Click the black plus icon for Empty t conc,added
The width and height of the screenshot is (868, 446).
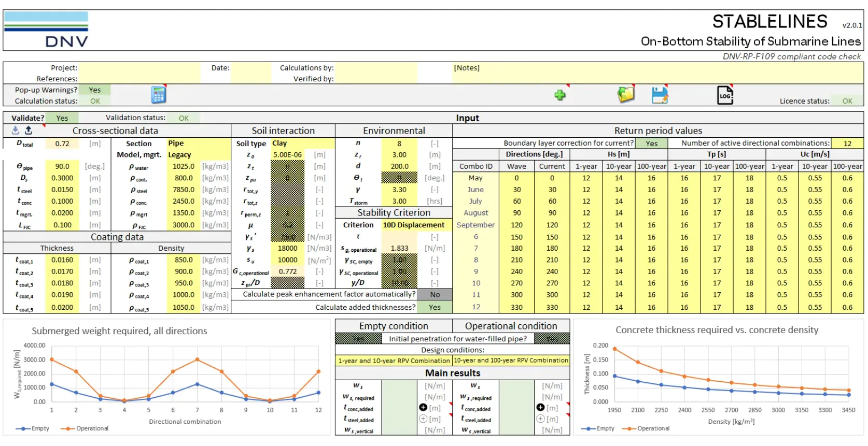(x=423, y=408)
